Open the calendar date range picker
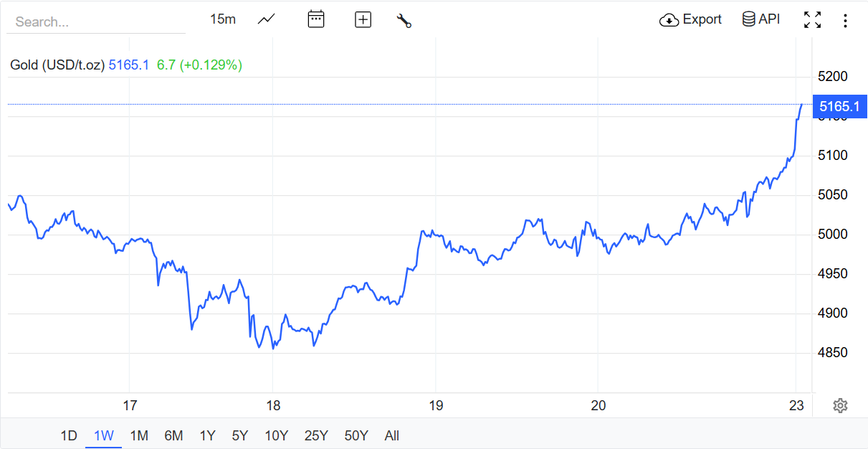Viewport: 868px width, 449px height. (315, 19)
